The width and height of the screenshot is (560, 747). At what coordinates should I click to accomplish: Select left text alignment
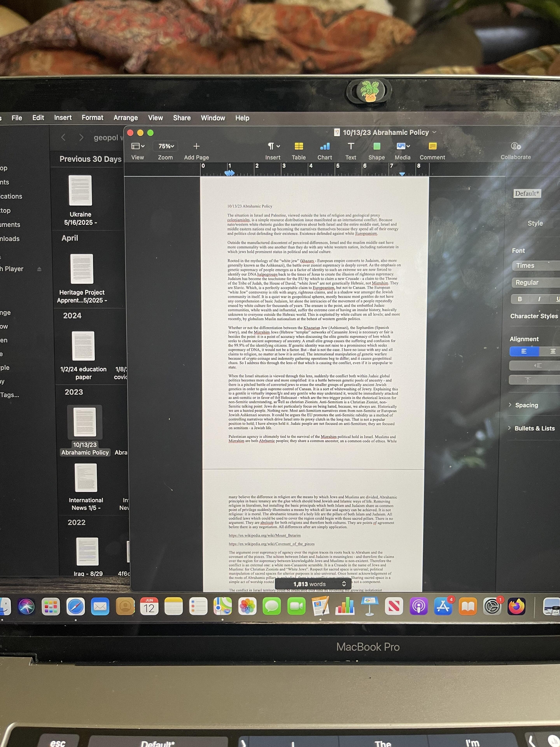[x=524, y=351]
